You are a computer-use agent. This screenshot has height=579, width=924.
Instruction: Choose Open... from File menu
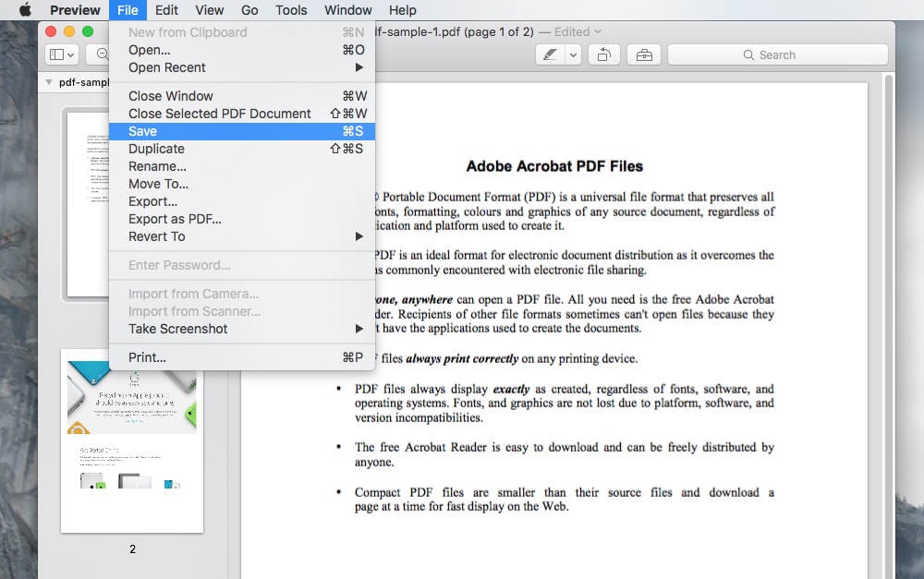click(x=241, y=50)
